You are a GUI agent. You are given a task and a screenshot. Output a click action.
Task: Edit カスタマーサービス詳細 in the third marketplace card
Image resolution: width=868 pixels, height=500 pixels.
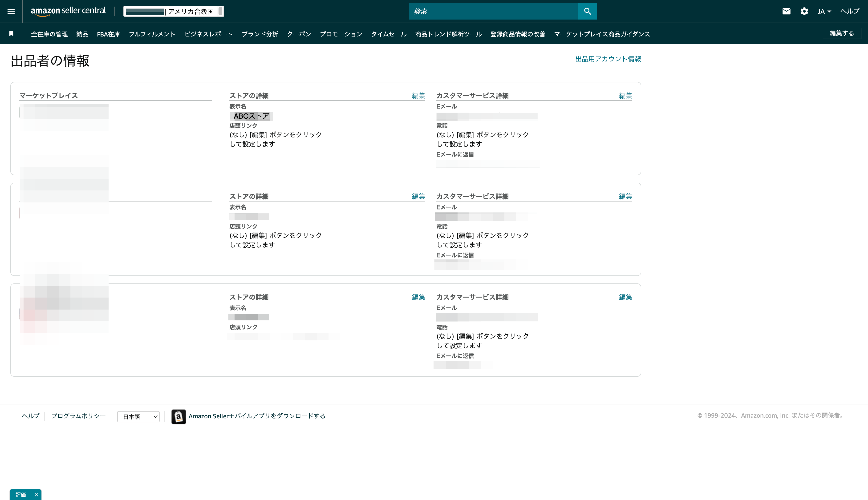625,297
